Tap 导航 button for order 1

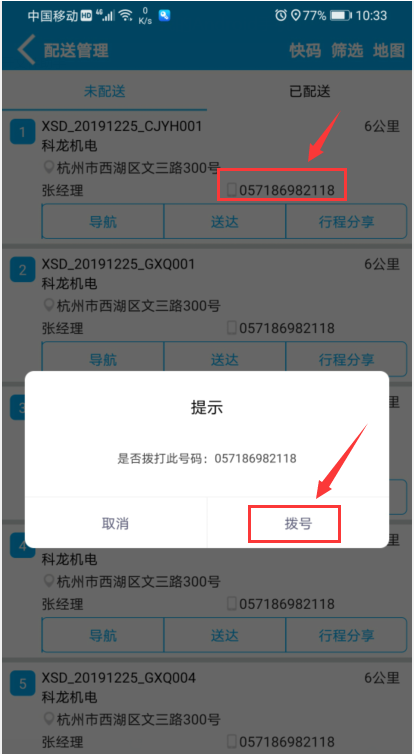click(103, 221)
